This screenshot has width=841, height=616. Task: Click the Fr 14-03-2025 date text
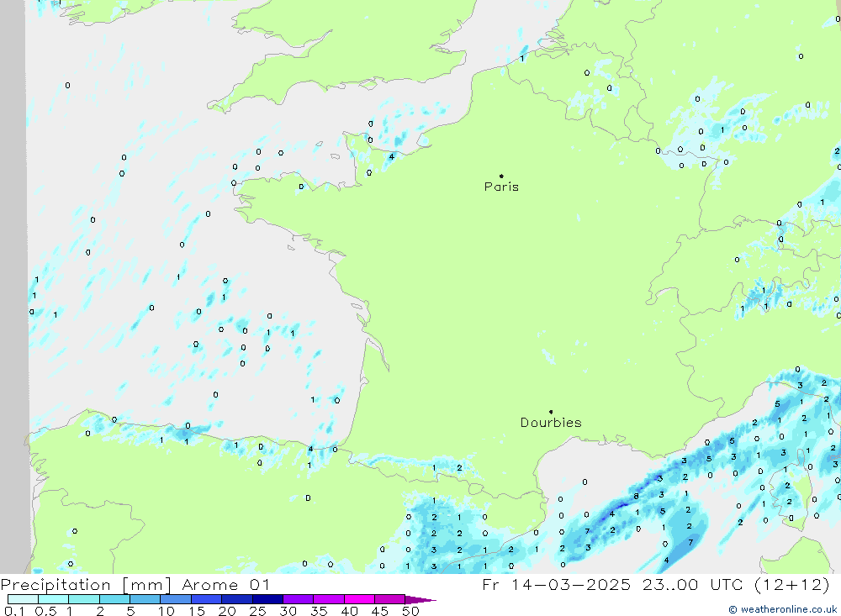coord(556,584)
